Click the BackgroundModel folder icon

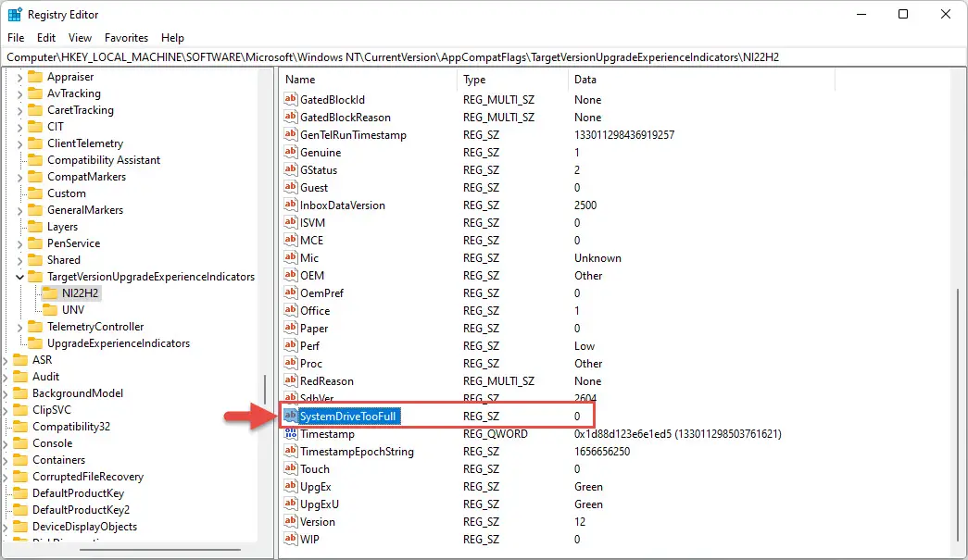pyautogui.click(x=20, y=392)
